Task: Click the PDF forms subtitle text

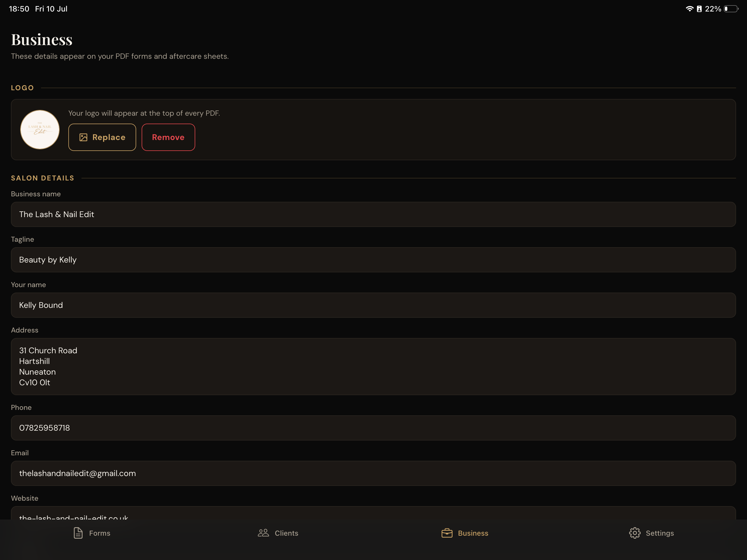Action: click(120, 56)
